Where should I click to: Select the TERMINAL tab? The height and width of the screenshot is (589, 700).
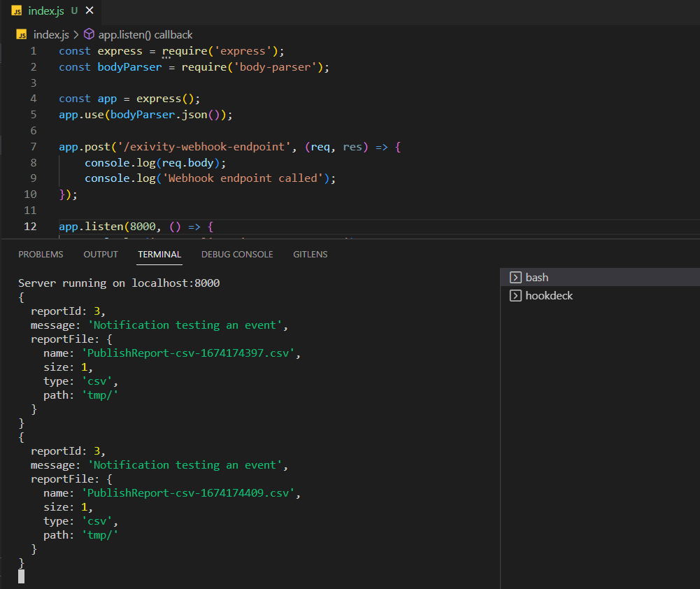click(159, 255)
